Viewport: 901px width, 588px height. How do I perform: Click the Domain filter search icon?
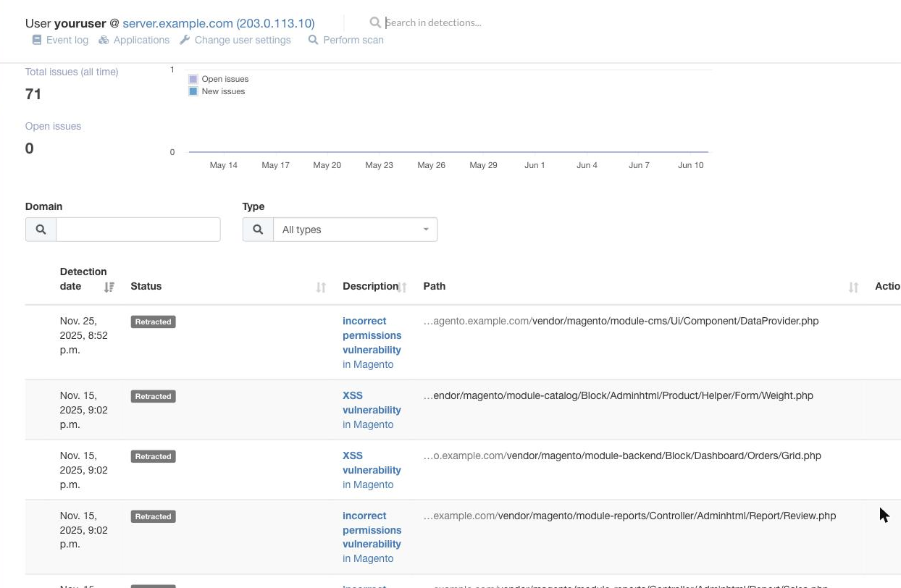[41, 230]
